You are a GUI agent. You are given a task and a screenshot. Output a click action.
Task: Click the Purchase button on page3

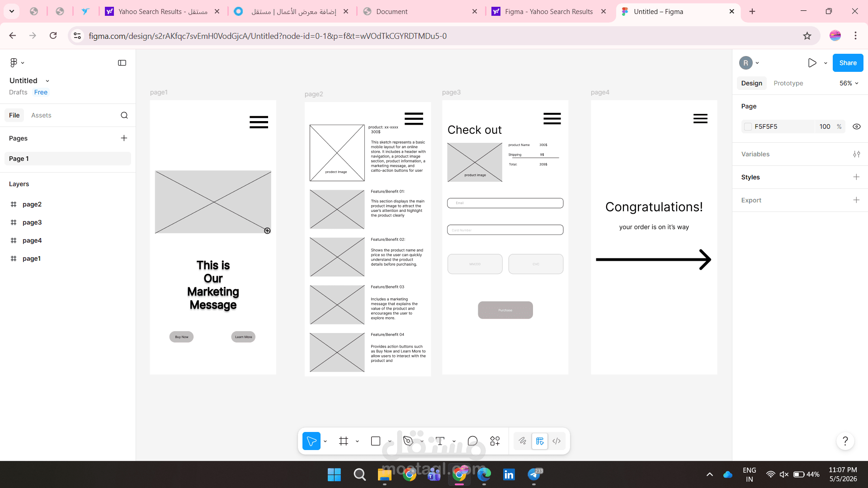[x=505, y=310]
